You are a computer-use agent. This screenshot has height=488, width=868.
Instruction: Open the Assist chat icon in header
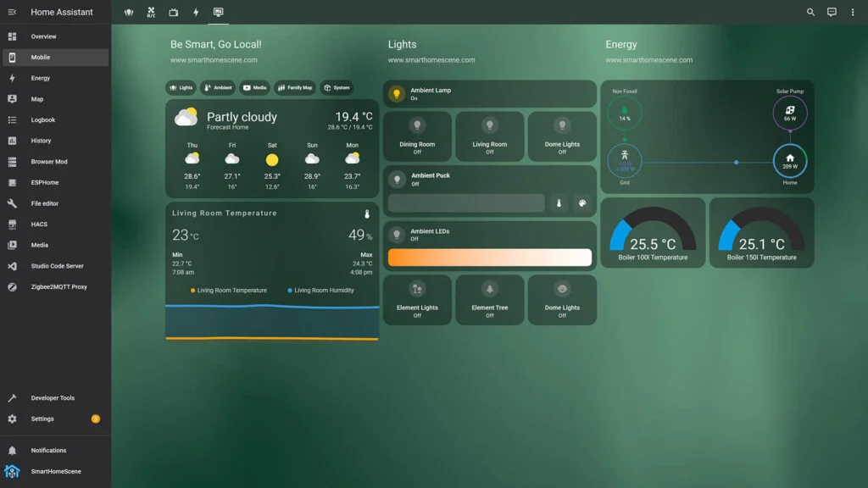pyautogui.click(x=832, y=13)
